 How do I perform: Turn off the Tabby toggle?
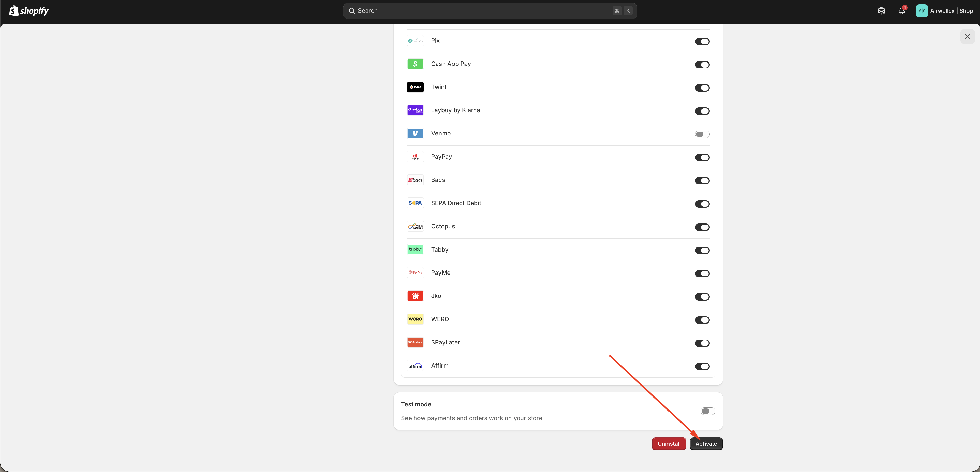[702, 251]
